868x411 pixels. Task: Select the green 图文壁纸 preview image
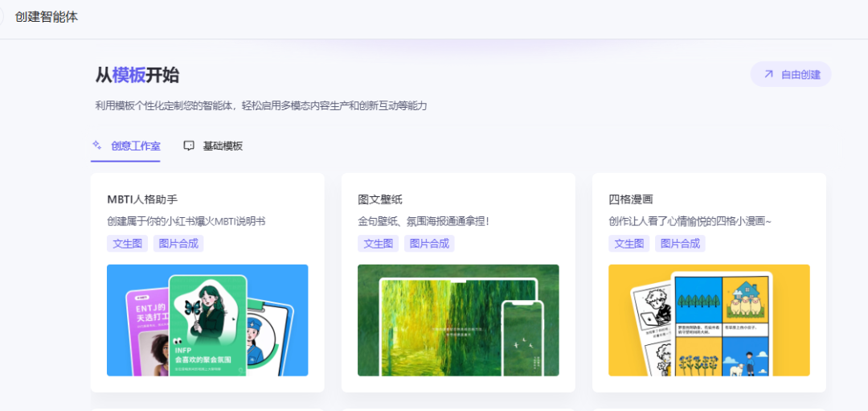click(458, 320)
